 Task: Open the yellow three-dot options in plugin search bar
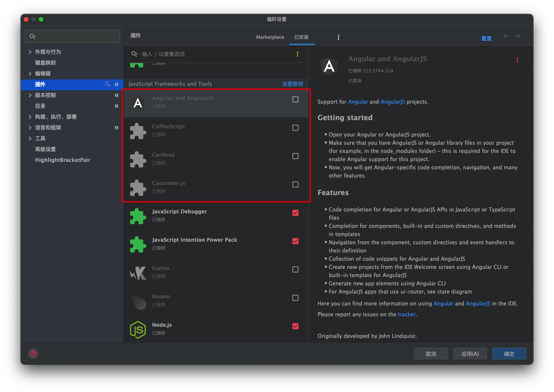tap(297, 54)
